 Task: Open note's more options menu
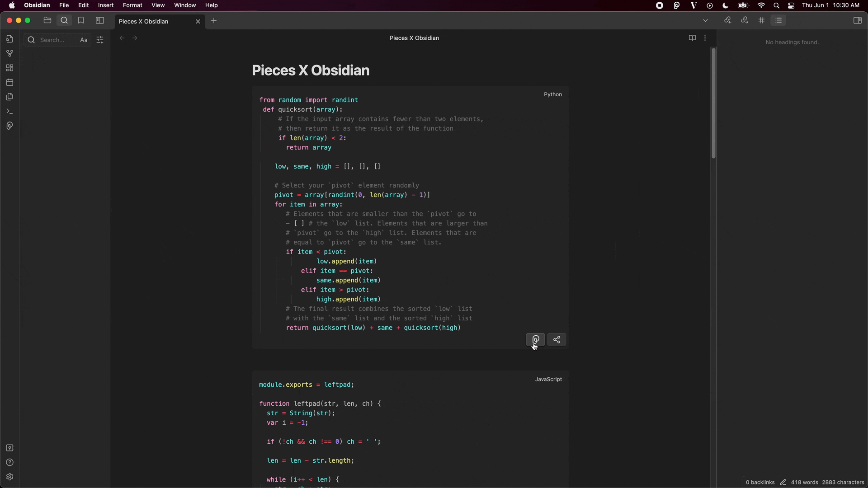705,38
